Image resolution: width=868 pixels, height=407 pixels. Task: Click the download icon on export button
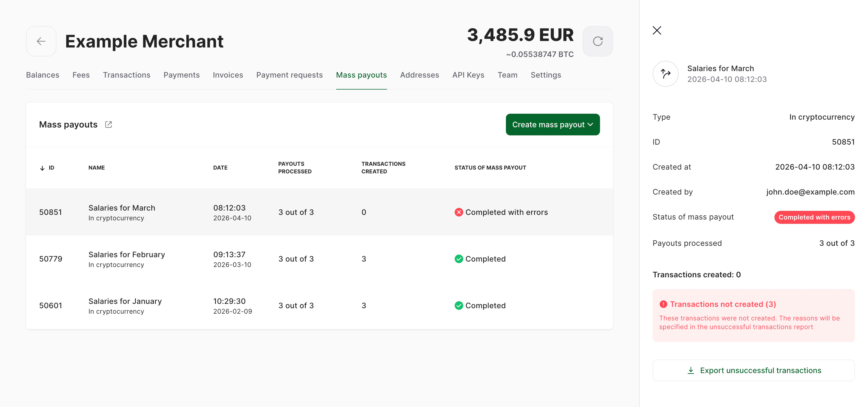(x=691, y=370)
